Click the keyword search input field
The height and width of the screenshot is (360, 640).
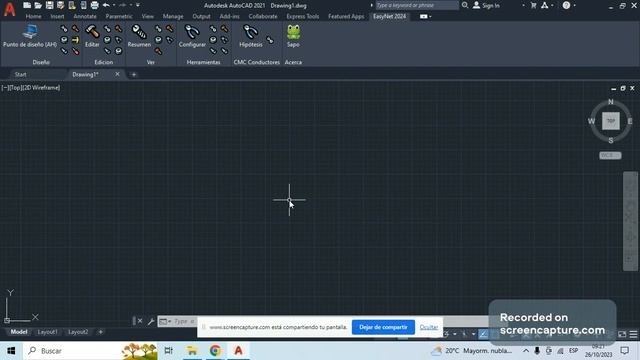tap(417, 5)
